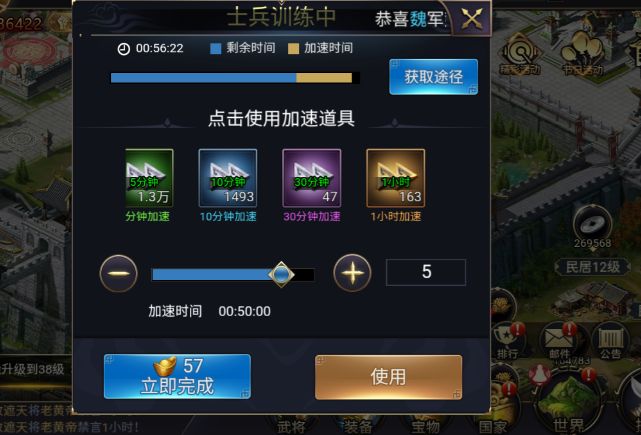Tap the orange 使用 button
The width and height of the screenshot is (641, 435).
388,377
